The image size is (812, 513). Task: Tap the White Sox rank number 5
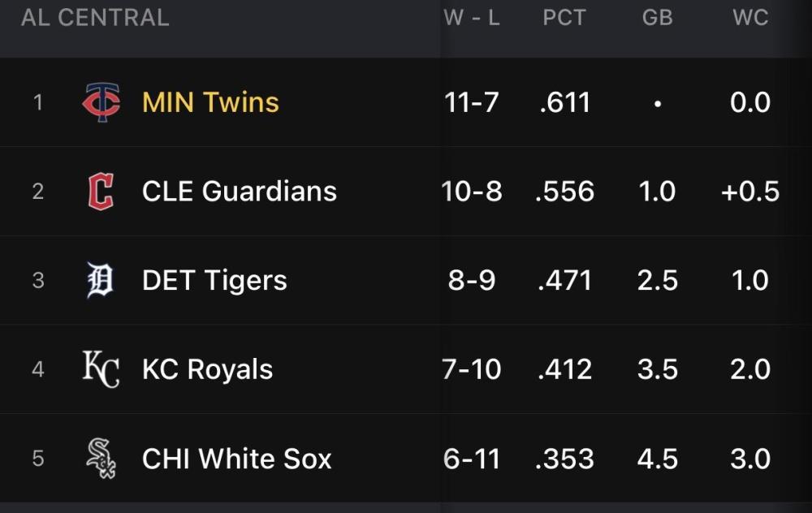(x=38, y=459)
